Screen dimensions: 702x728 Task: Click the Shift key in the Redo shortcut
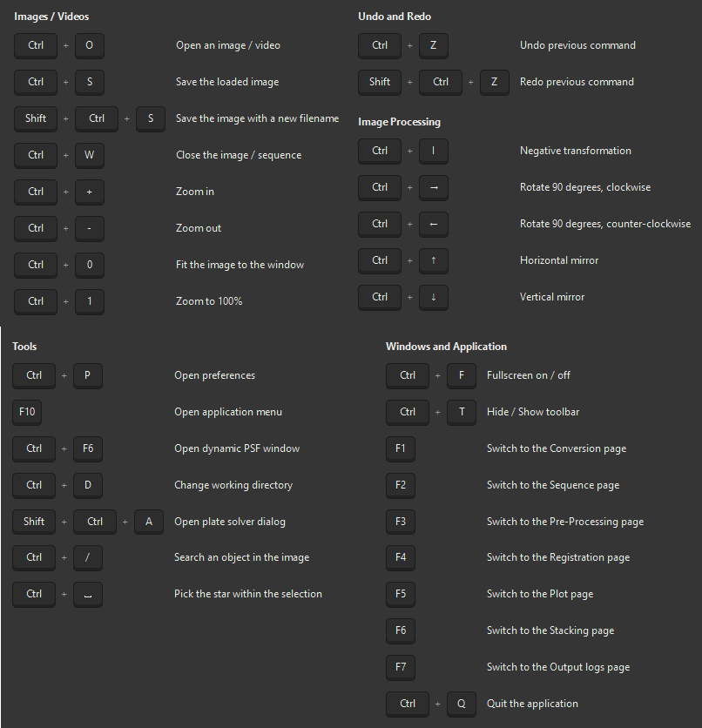379,82
